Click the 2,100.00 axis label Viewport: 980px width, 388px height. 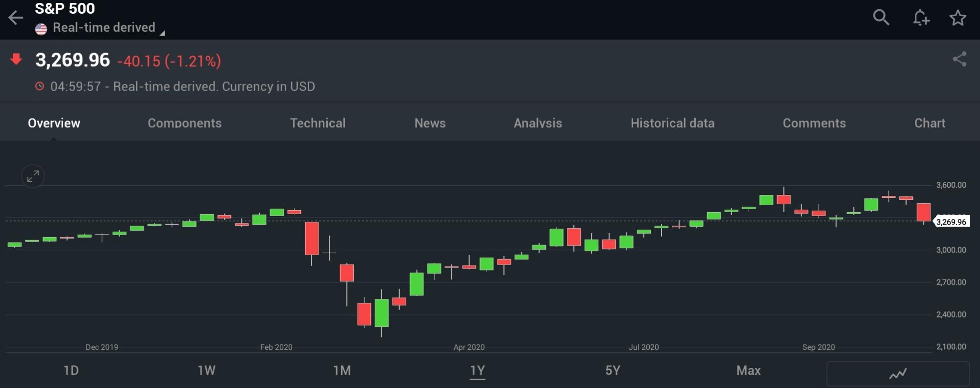(951, 347)
